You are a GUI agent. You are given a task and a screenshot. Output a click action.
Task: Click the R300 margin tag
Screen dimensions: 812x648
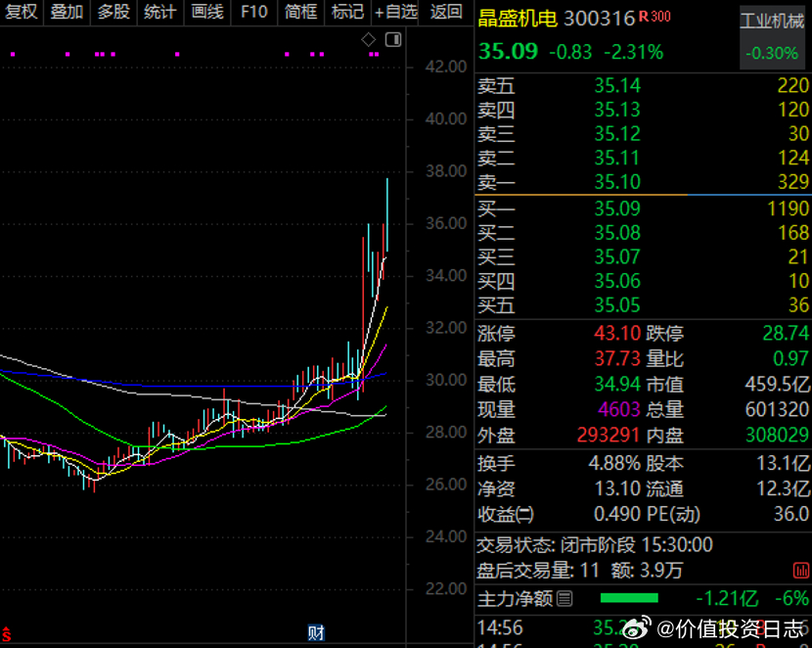[x=654, y=17]
